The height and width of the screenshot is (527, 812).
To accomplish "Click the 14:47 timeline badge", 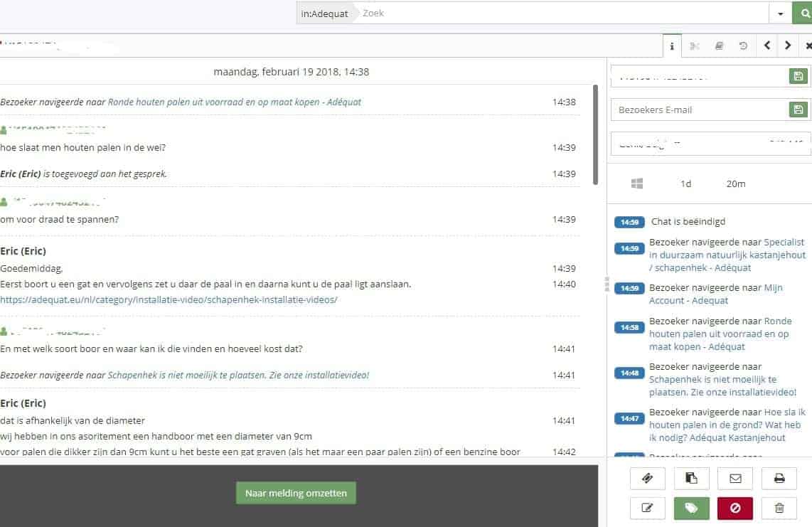I will click(x=629, y=419).
